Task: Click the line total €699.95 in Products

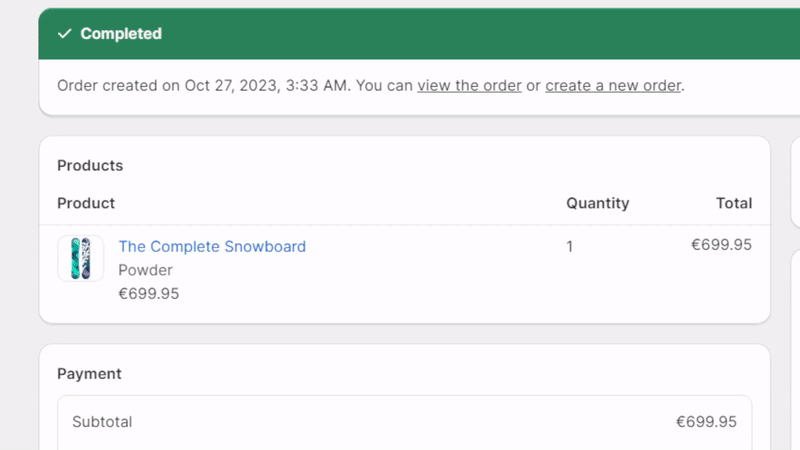Action: (721, 245)
